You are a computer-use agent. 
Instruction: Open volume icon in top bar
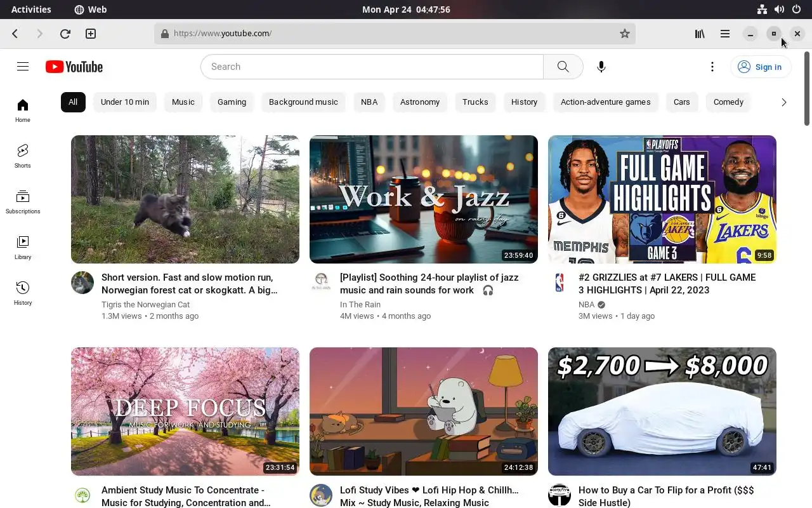pyautogui.click(x=779, y=10)
